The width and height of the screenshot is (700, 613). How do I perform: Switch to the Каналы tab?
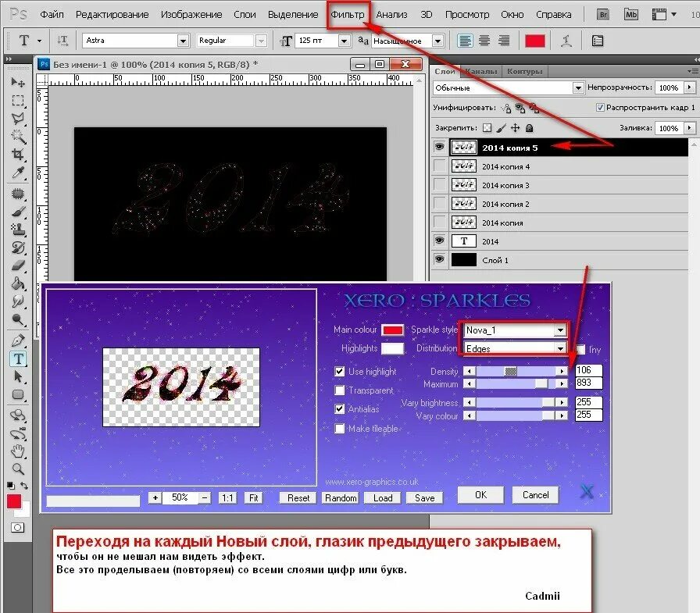480,71
